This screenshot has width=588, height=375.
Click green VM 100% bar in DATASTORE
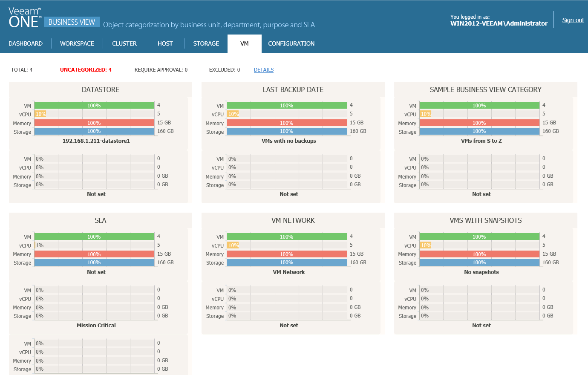pos(94,105)
